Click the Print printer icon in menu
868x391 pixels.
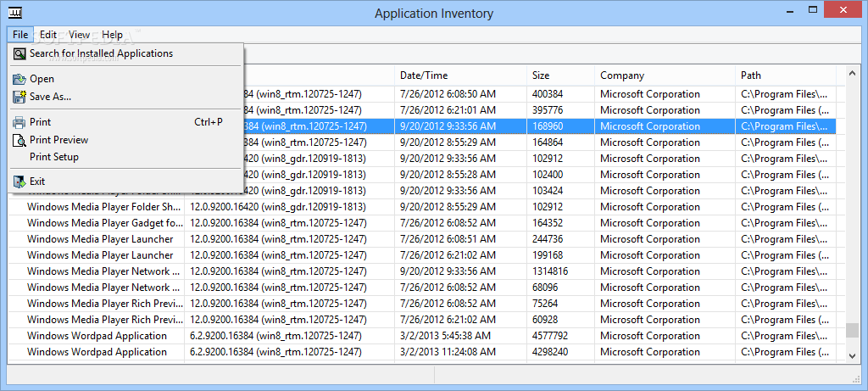click(19, 122)
